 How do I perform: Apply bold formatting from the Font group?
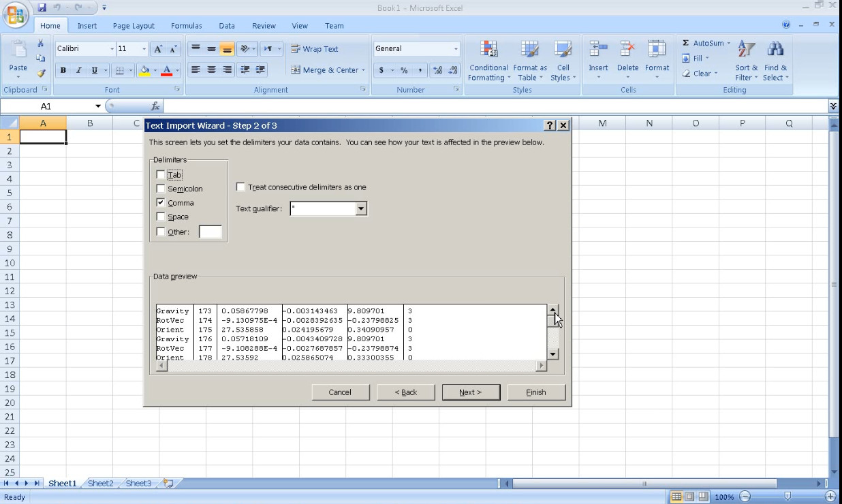[62, 70]
